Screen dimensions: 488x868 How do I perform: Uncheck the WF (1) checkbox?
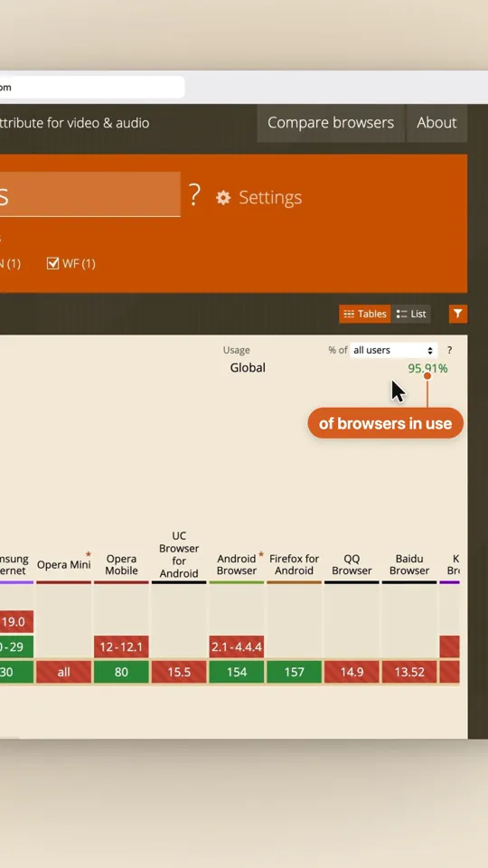53,263
